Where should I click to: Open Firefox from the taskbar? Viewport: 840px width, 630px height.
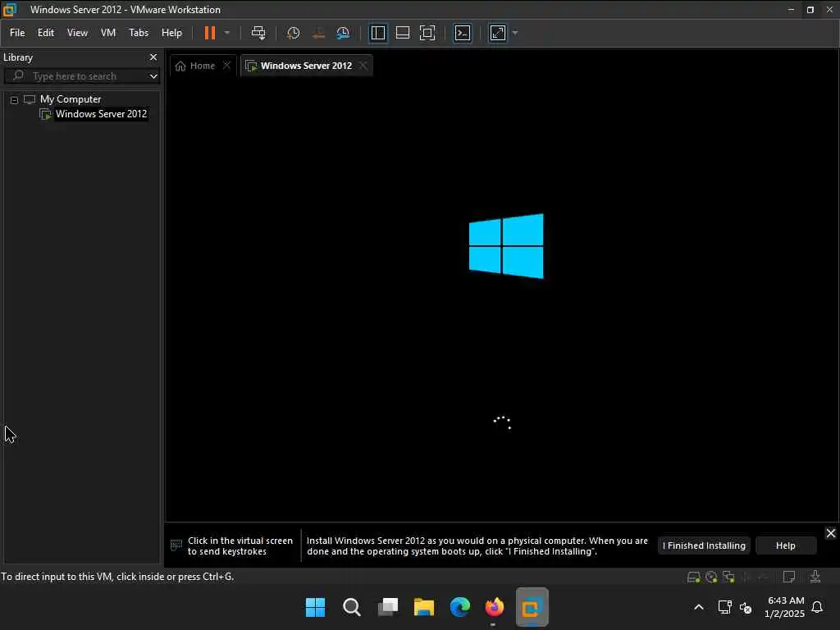click(495, 607)
